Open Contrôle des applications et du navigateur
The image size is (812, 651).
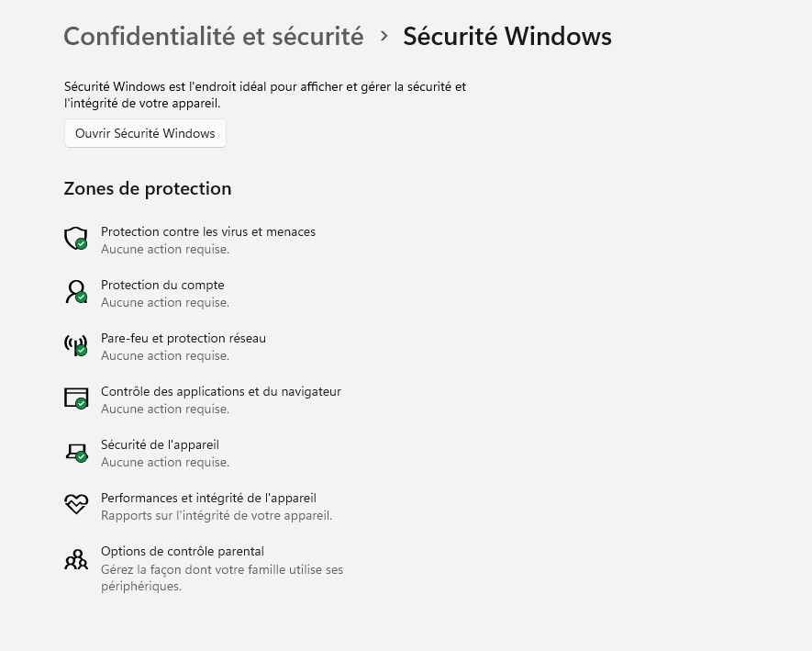point(221,391)
